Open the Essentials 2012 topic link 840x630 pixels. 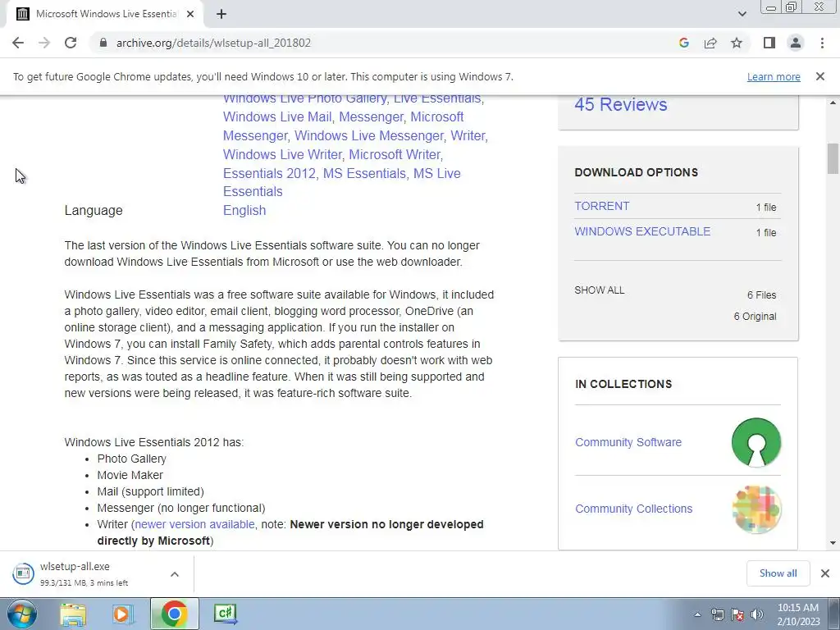(x=269, y=174)
